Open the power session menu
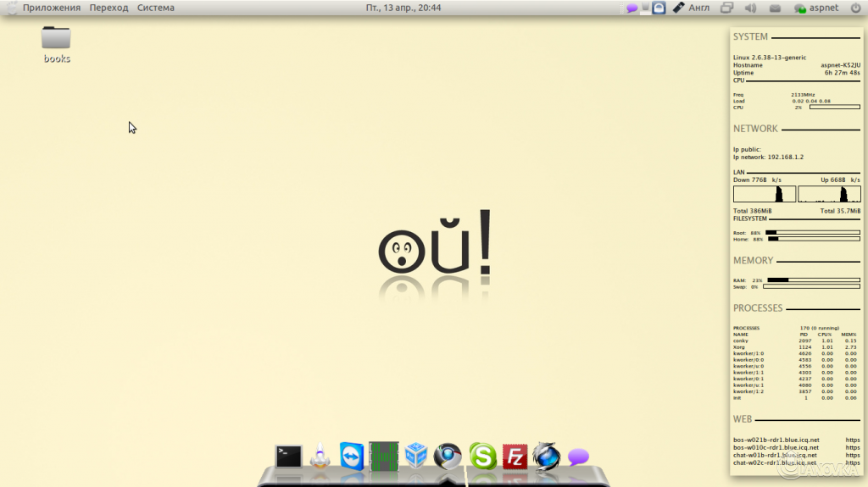 click(855, 8)
